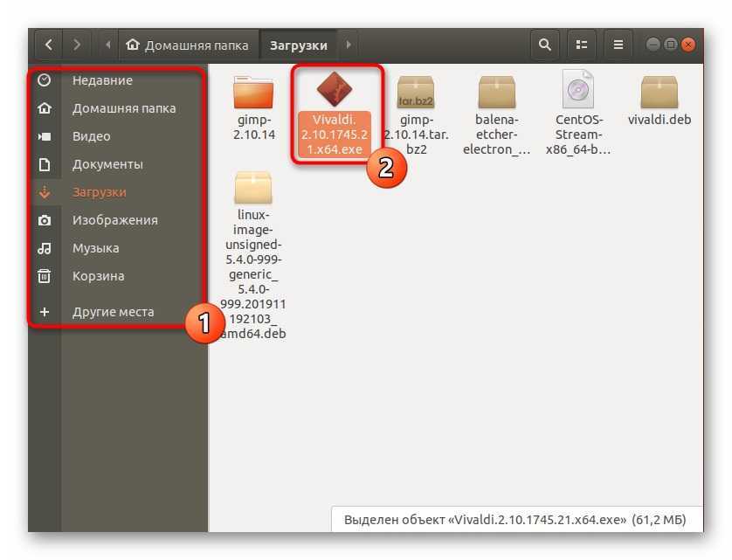732x560 pixels.
Task: Select the gimp-2.10.14 folder
Action: pyautogui.click(x=253, y=92)
